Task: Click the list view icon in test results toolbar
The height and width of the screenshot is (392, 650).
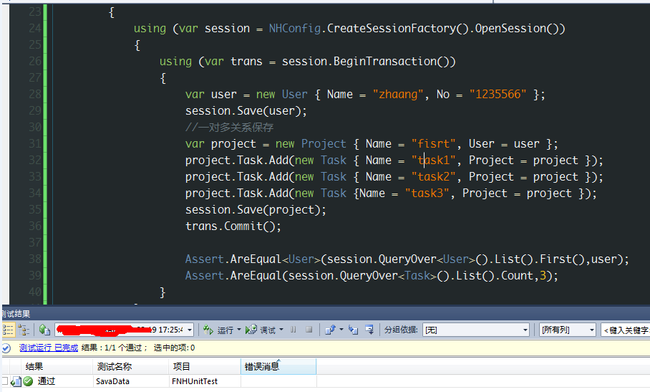Action: (x=8, y=330)
